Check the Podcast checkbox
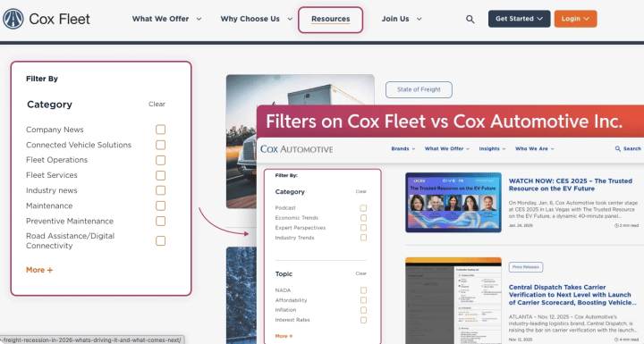The width and height of the screenshot is (644, 344). click(363, 208)
